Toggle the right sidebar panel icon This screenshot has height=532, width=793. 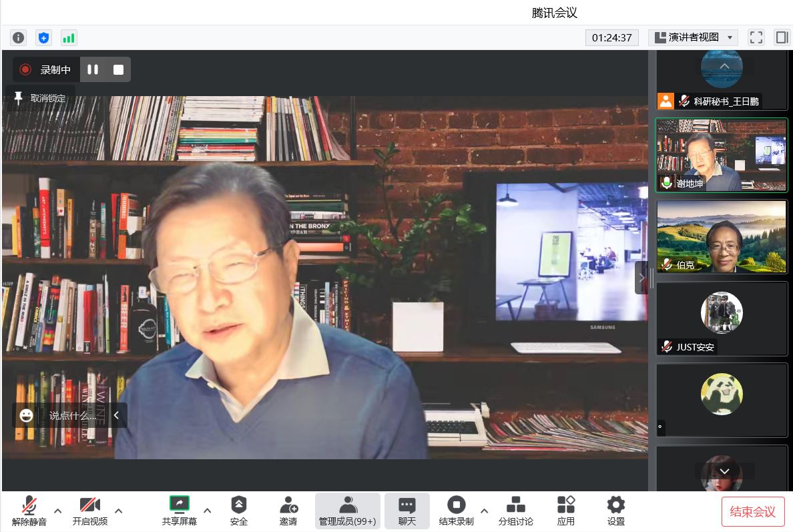[x=782, y=37]
